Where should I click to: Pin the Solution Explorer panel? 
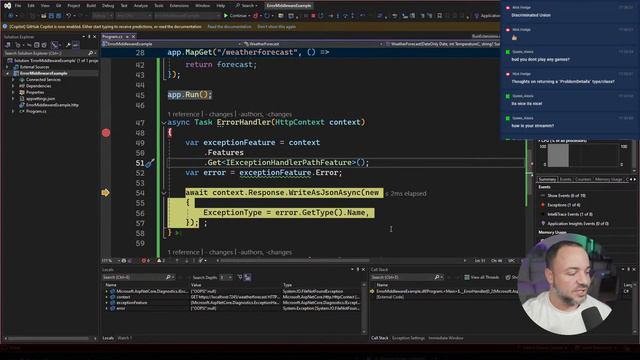pos(89,37)
